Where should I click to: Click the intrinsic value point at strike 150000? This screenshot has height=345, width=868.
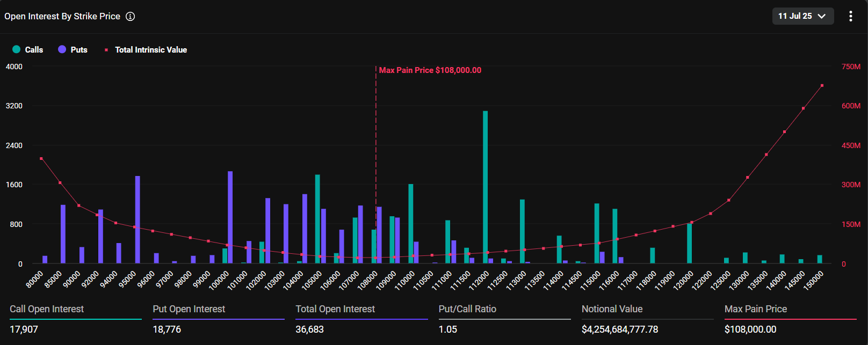pyautogui.click(x=822, y=85)
